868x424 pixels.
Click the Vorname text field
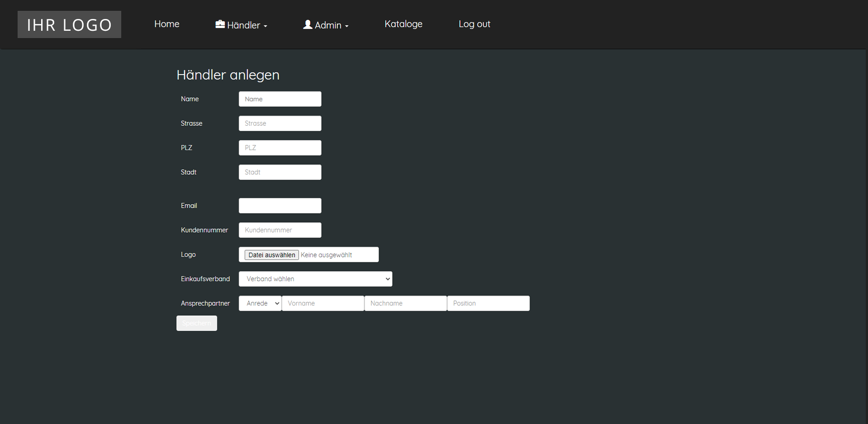click(x=323, y=304)
